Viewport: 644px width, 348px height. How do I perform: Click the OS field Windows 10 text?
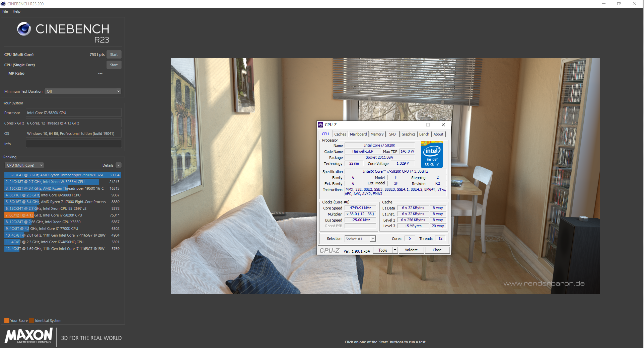[x=74, y=134]
